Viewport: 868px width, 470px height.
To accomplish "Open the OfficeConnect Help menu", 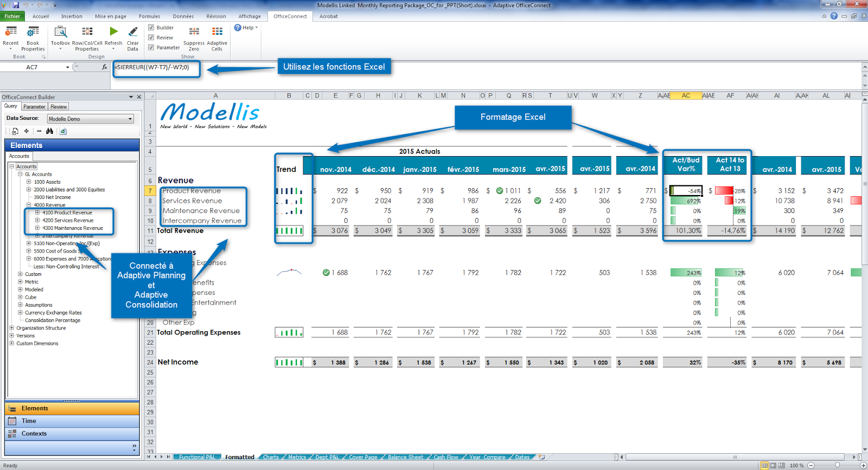I will pos(246,28).
